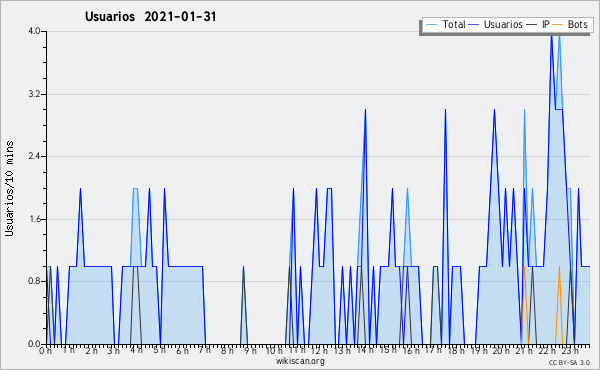The image size is (600, 370).
Task: Click the '4 h' x-axis label
Action: [136, 350]
